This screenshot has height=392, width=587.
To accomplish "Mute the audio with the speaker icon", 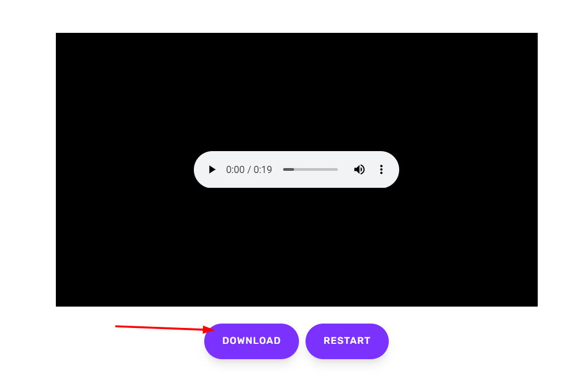I will click(359, 170).
